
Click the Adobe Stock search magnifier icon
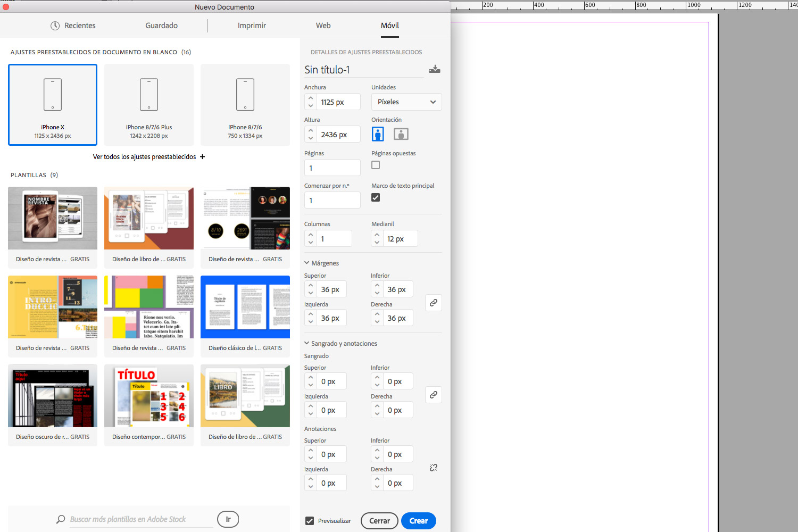pyautogui.click(x=61, y=519)
